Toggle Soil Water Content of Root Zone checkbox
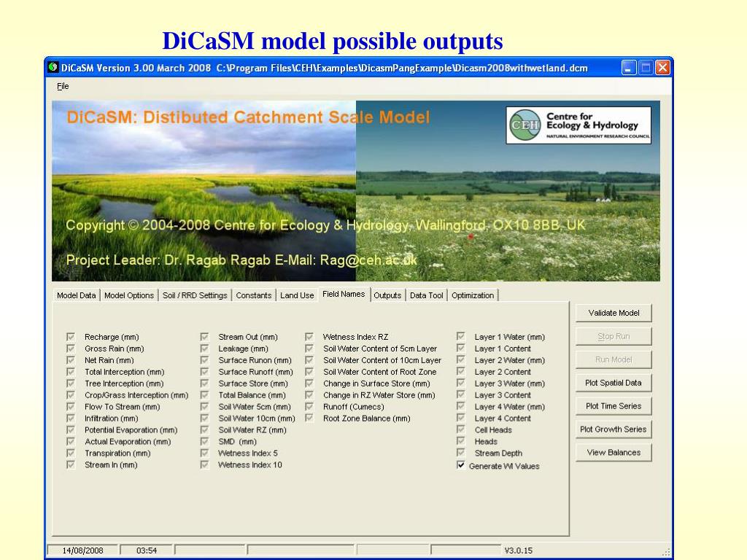 (309, 371)
